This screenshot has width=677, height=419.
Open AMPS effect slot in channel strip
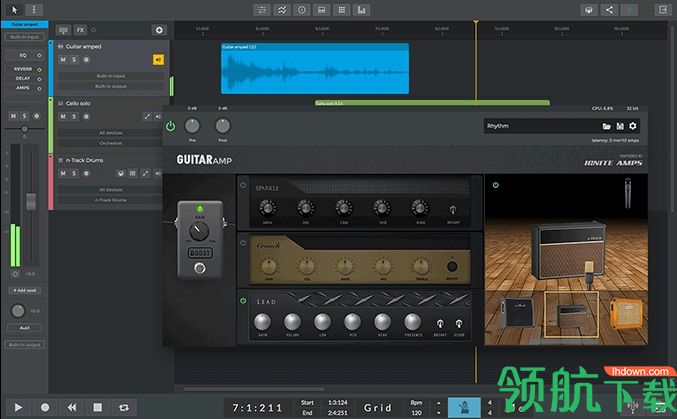(23, 88)
